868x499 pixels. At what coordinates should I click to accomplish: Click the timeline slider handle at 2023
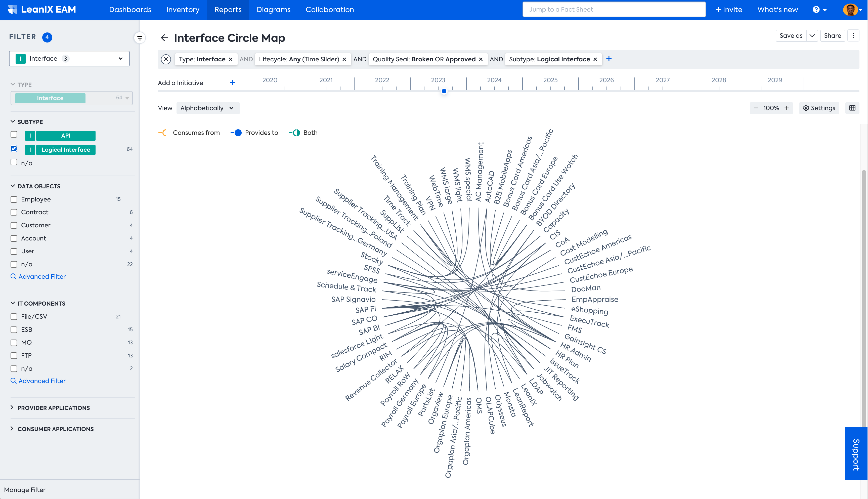(444, 91)
